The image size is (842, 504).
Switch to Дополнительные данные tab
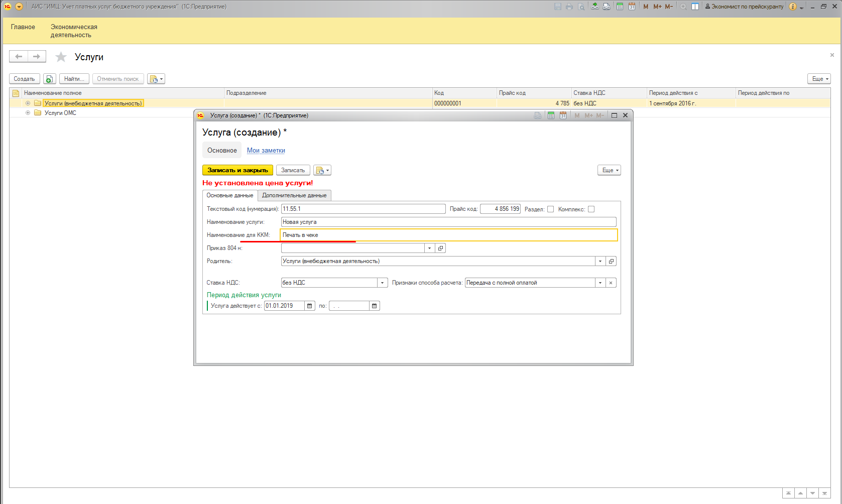pos(294,195)
